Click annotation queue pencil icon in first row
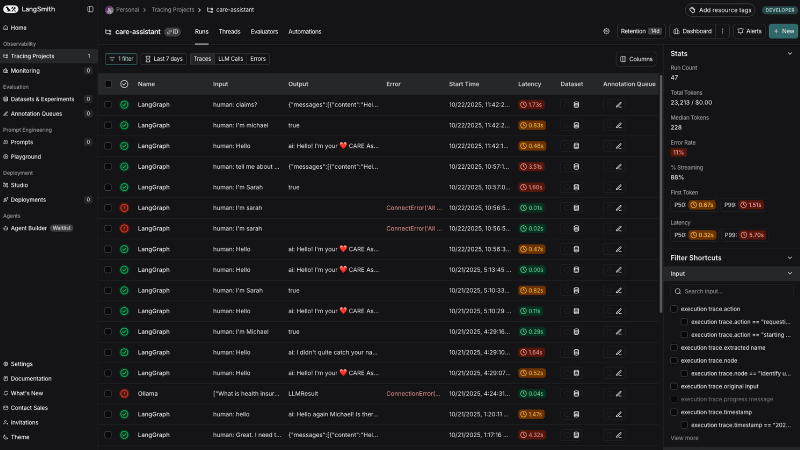Viewport: 800px width, 450px height. 618,104
